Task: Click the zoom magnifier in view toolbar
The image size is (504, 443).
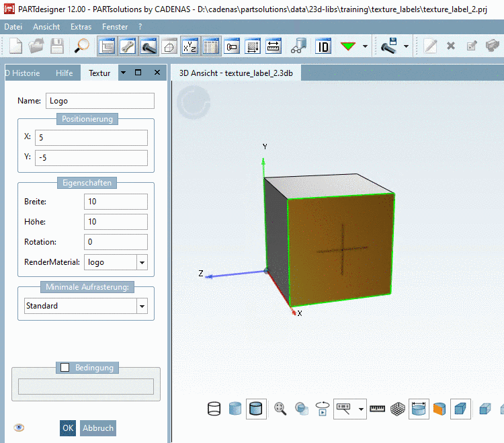Action: point(280,408)
